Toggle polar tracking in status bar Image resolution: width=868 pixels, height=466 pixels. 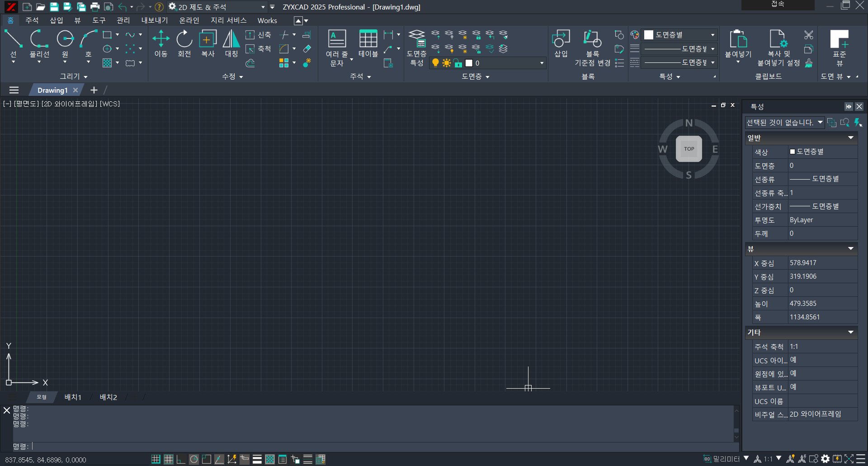pyautogui.click(x=194, y=459)
